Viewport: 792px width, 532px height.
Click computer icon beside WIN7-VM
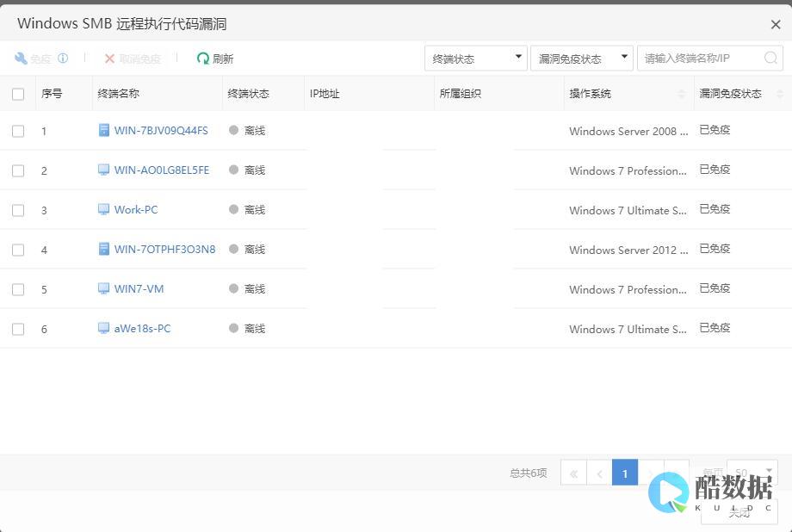[103, 288]
